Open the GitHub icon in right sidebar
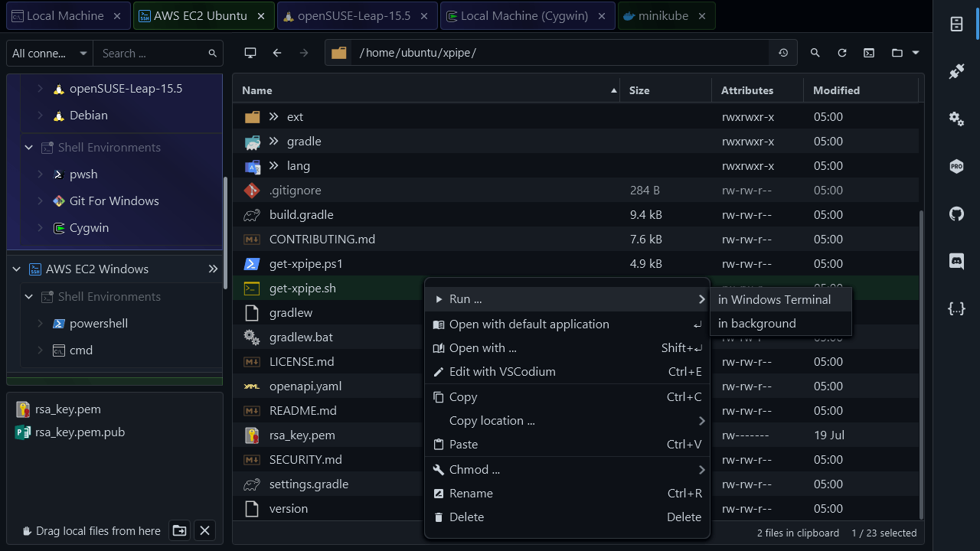Screen dimensions: 980x551 coord(956,214)
